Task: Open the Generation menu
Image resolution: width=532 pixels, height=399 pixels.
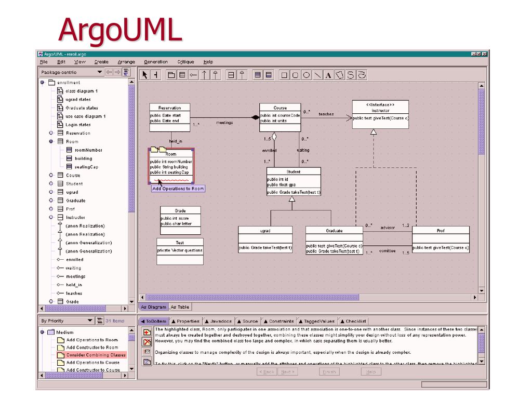Action: coord(156,62)
